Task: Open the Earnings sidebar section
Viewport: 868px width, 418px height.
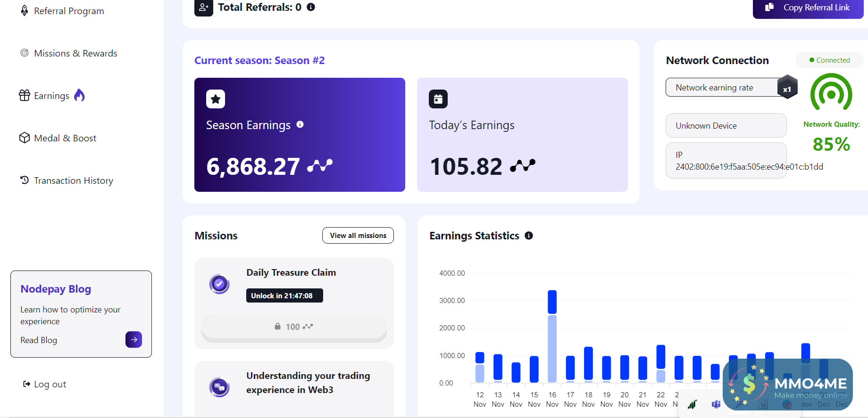Action: pyautogui.click(x=52, y=96)
